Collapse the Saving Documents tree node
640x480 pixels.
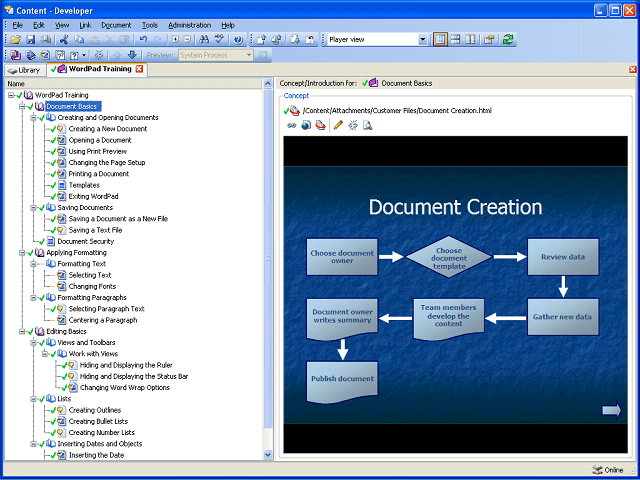[x=33, y=208]
